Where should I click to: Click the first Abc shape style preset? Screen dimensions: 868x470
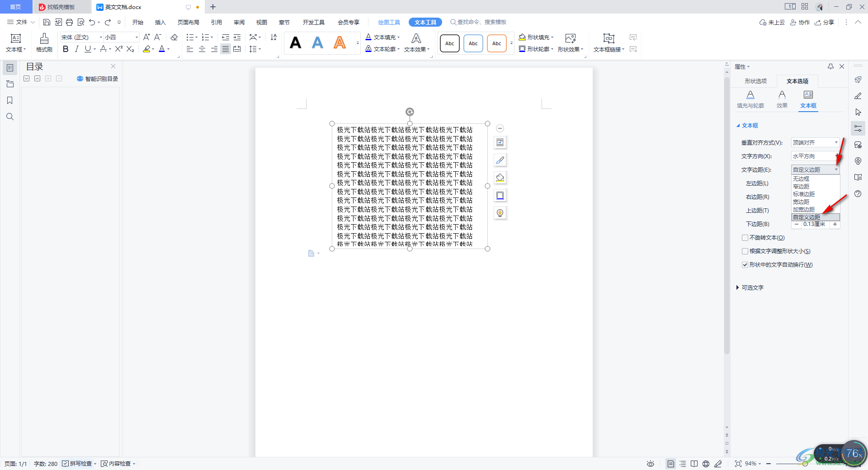point(450,43)
